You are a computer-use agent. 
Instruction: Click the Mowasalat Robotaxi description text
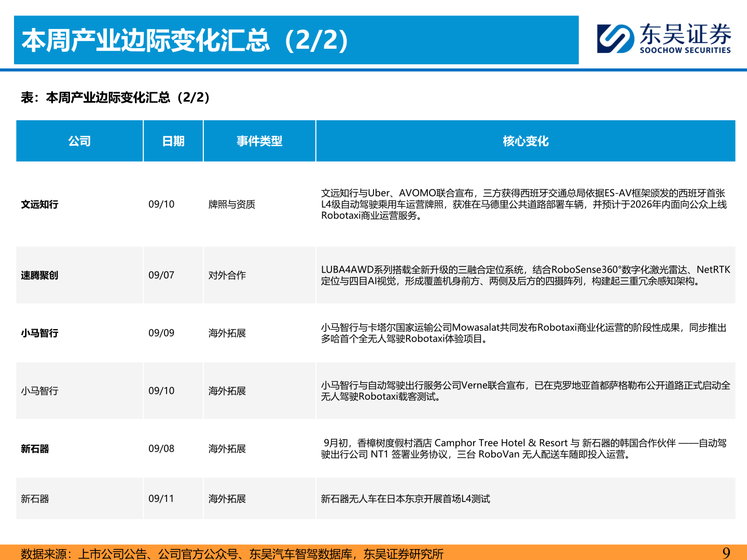524,333
